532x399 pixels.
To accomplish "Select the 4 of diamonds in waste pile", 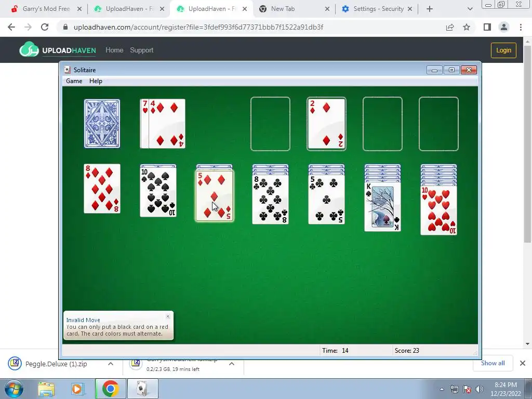I will pos(167,124).
